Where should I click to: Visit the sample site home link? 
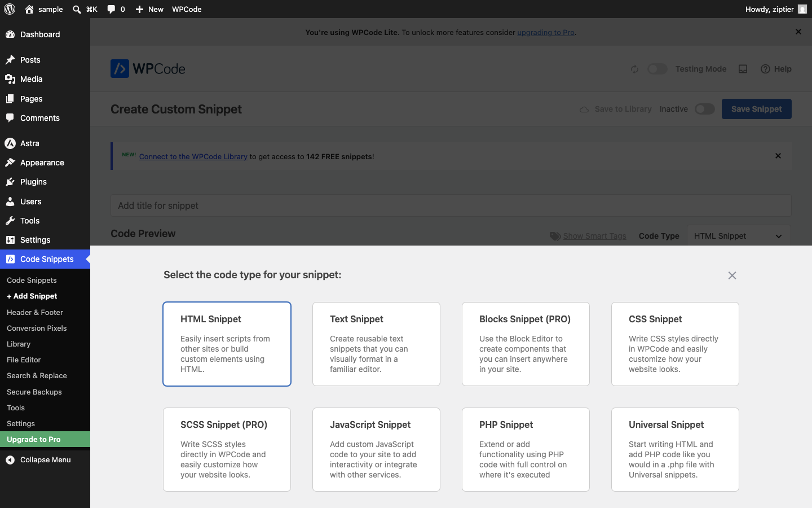pos(44,9)
